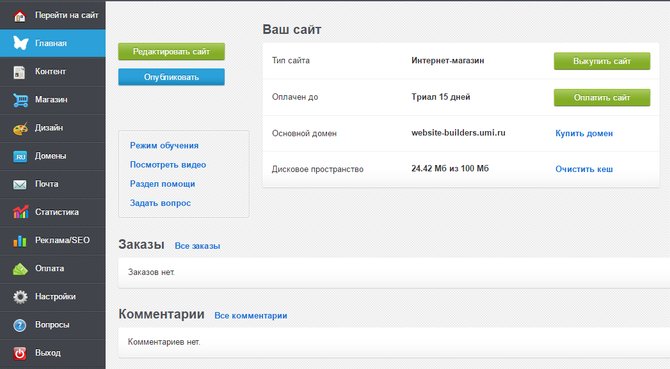Screen dimensions: 670x369
Task: Click the Задать вопрос link
Action: click(x=160, y=203)
